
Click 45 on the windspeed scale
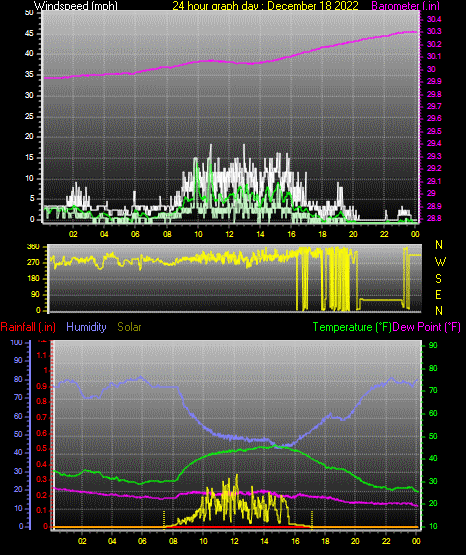pyautogui.click(x=29, y=34)
